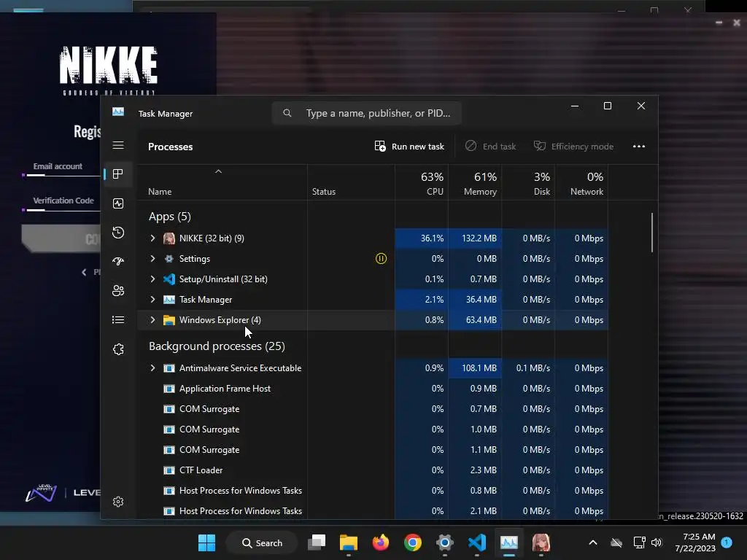Viewport: 747px width, 560px height.
Task: Click the volume icon in system tray
Action: (x=657, y=542)
